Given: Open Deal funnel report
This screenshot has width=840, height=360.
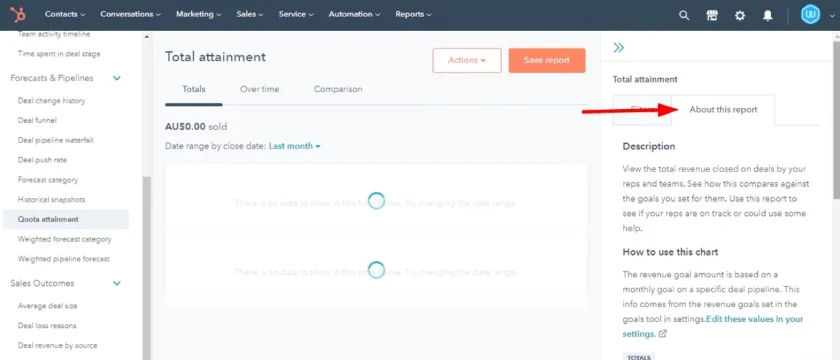Looking at the screenshot, I should pos(37,121).
